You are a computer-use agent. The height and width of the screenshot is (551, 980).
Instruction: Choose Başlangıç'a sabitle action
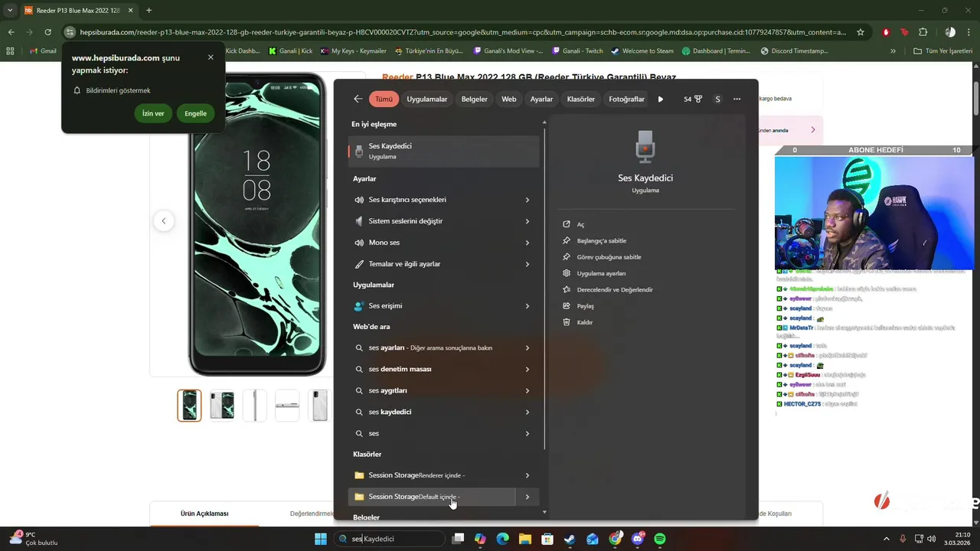601,240
